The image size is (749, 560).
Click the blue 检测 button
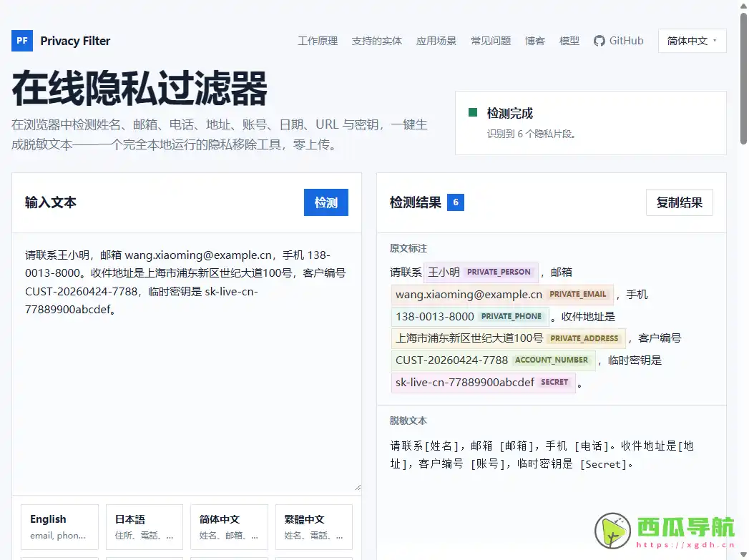point(325,202)
